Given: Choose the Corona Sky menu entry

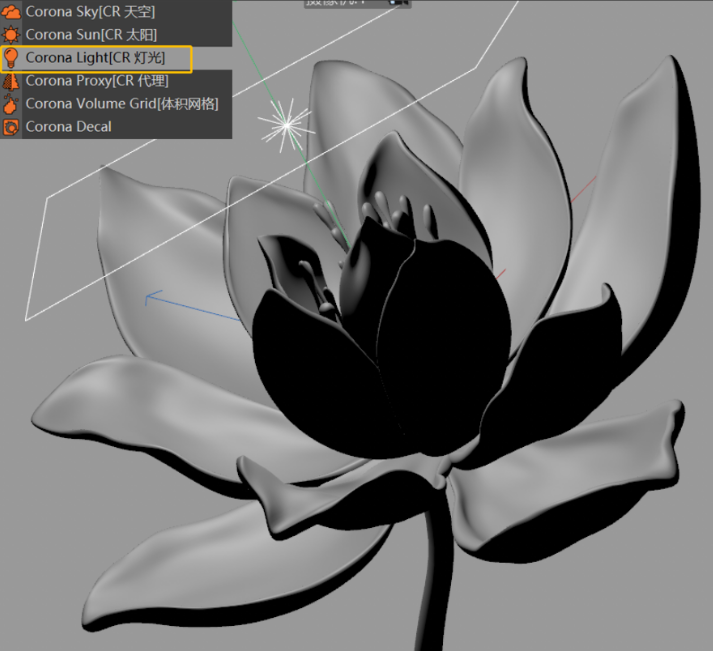Looking at the screenshot, I should (116, 11).
